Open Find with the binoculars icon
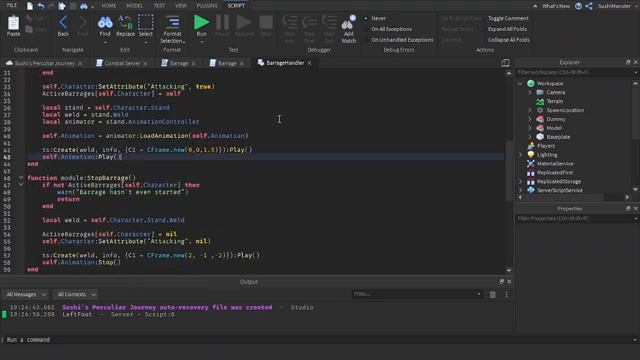 pos(105,23)
